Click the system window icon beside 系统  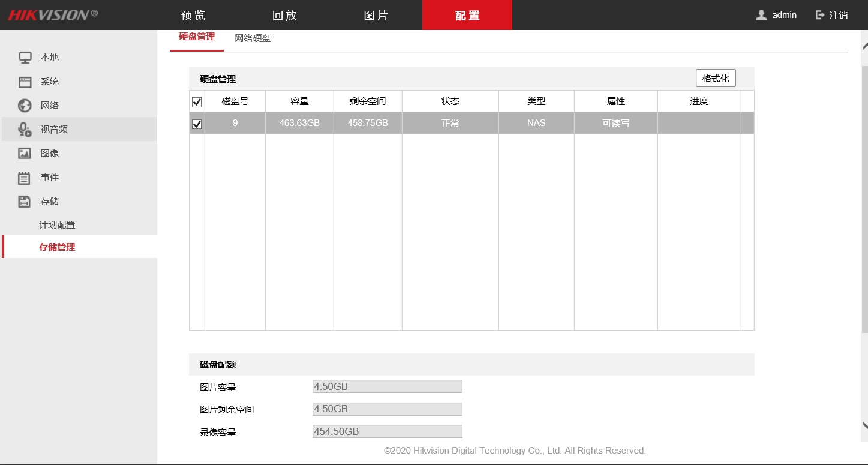point(25,82)
